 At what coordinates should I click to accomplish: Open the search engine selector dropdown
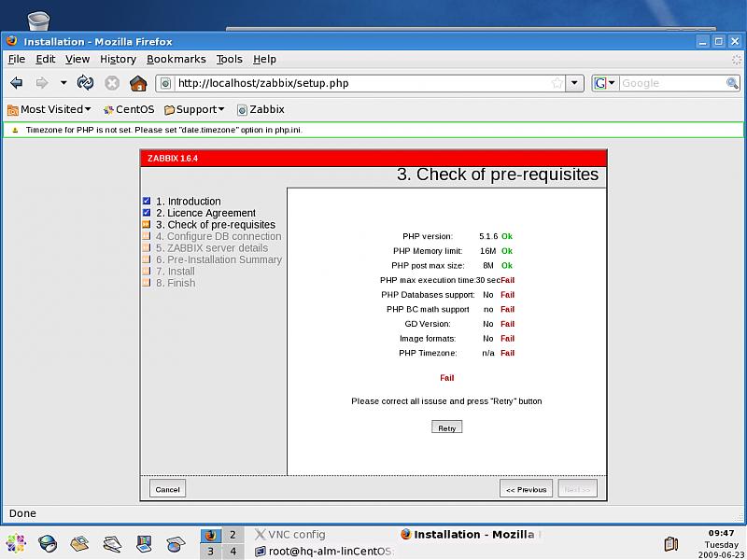(605, 83)
